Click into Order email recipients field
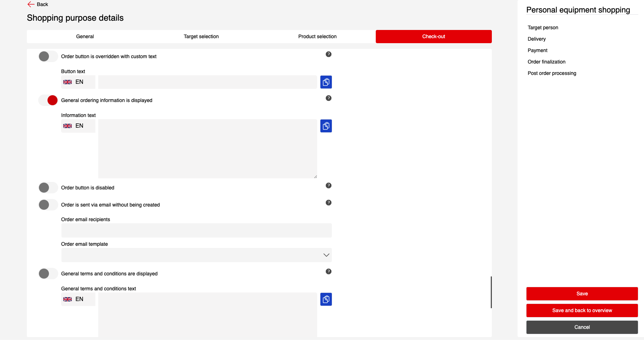This screenshot has height=341, width=644. 196,230
